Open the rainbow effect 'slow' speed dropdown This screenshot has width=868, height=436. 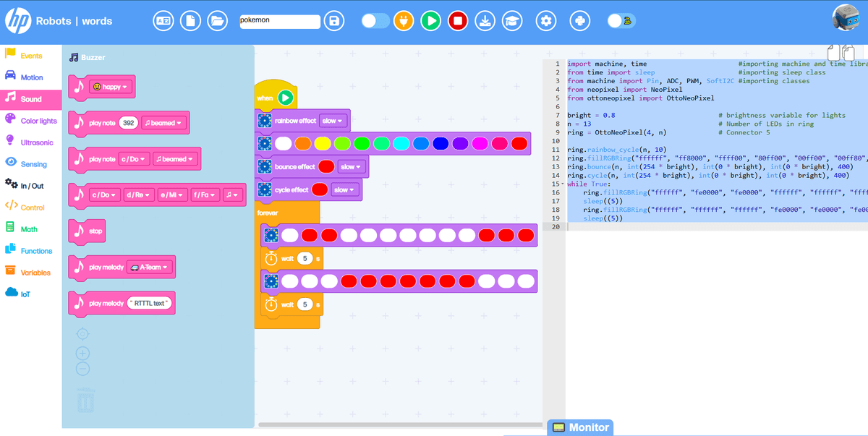(333, 121)
